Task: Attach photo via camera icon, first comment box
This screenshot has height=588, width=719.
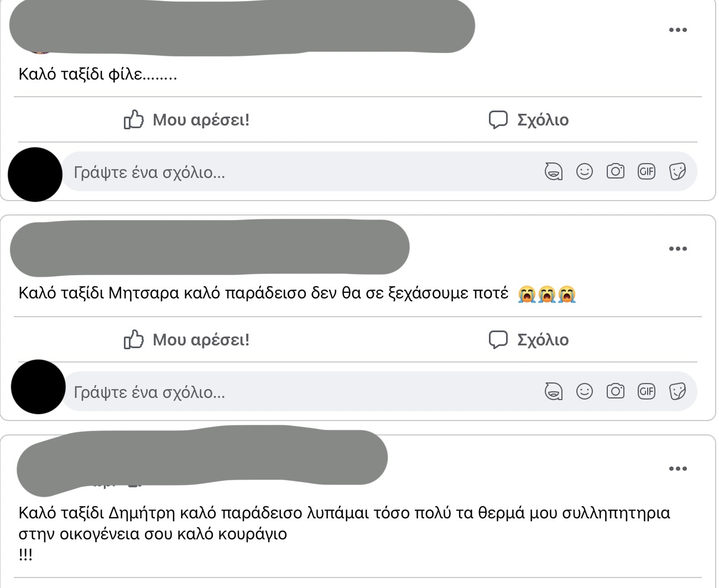Action: click(616, 172)
